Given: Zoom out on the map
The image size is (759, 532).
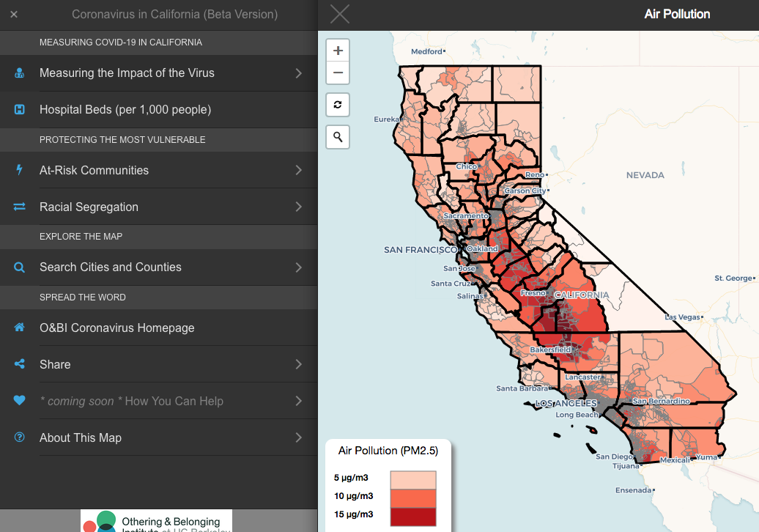Looking at the screenshot, I should 338,73.
